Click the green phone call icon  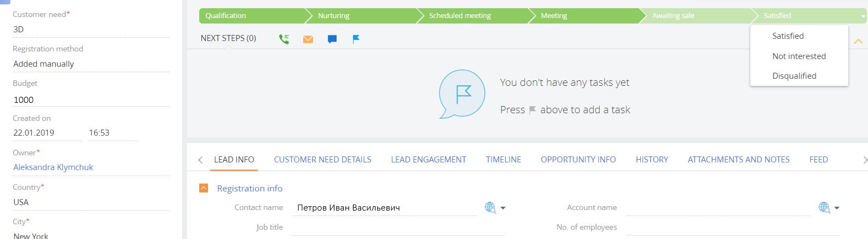click(284, 39)
